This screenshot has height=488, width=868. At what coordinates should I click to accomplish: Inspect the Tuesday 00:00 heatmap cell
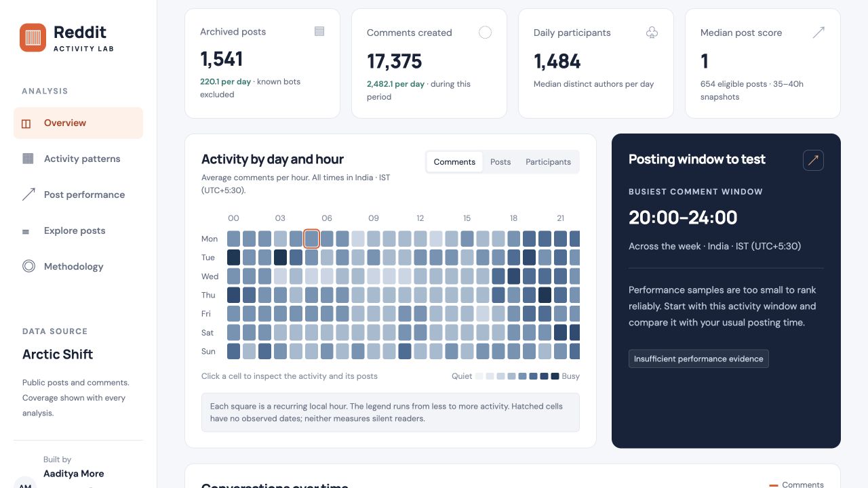pos(233,258)
